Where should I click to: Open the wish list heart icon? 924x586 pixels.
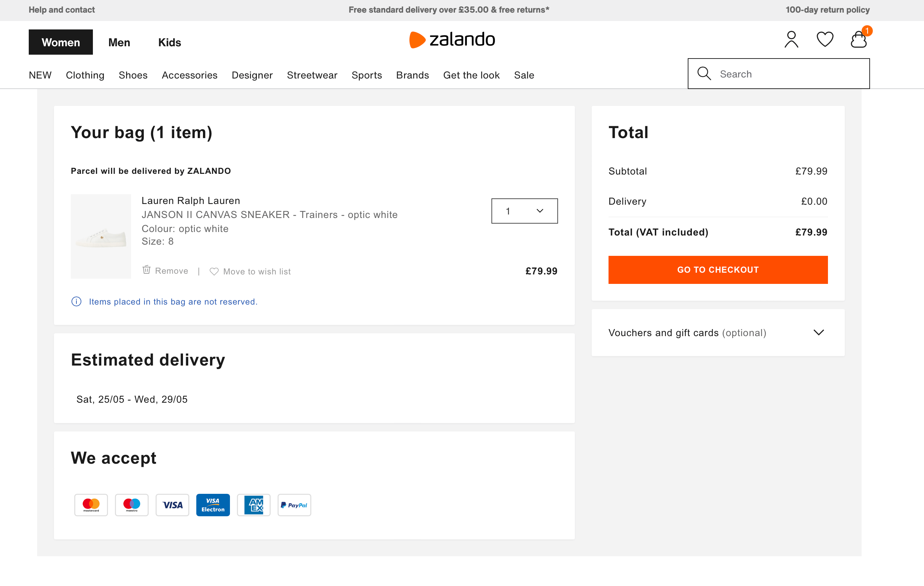click(824, 40)
